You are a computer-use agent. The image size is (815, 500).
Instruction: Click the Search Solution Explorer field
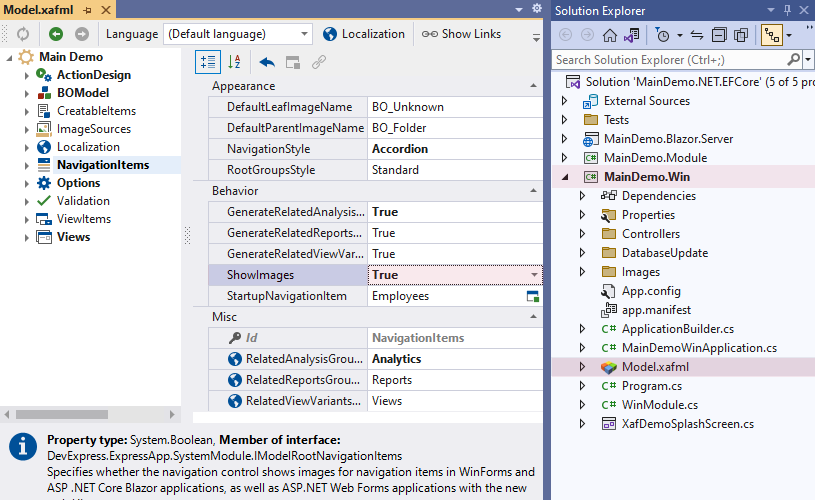[x=671, y=60]
